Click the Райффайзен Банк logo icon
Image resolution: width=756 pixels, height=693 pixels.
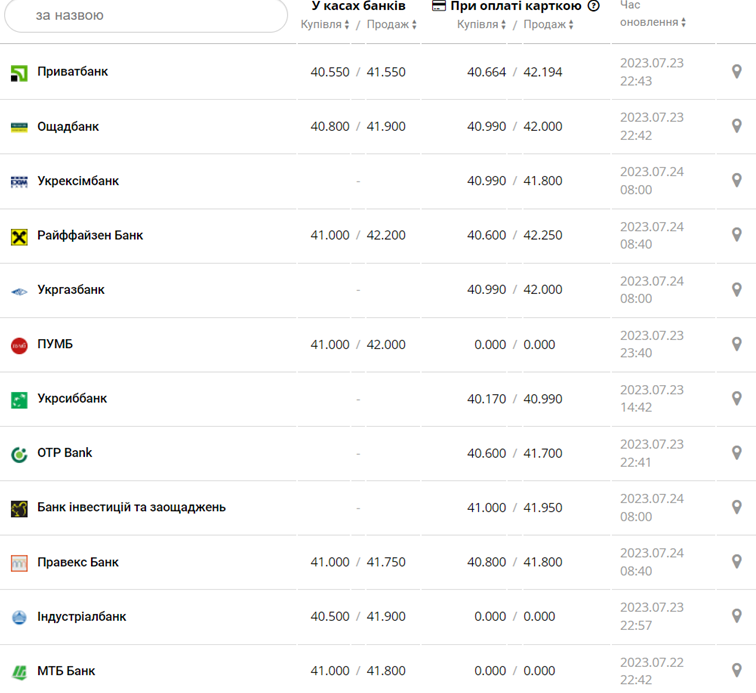(19, 236)
